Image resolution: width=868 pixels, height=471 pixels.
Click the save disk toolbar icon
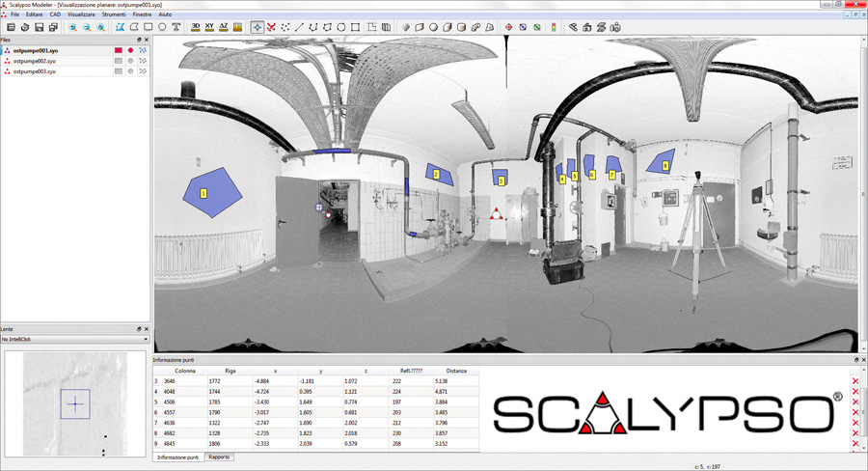click(x=39, y=27)
